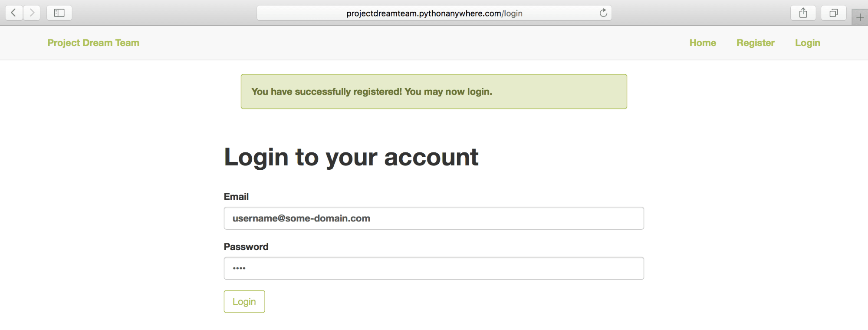Go back with Safari's back arrow
This screenshot has width=868, height=330.
(x=14, y=13)
